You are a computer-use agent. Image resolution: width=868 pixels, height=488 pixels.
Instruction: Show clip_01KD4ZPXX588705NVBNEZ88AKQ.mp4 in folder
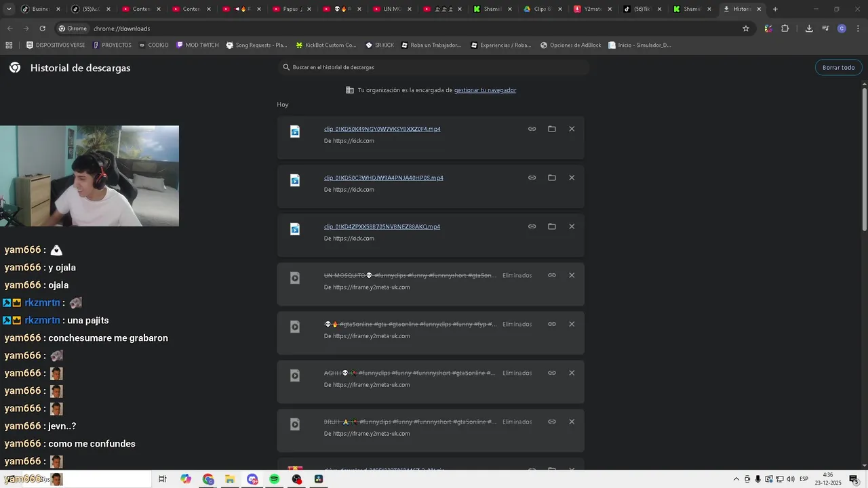pyautogui.click(x=552, y=226)
